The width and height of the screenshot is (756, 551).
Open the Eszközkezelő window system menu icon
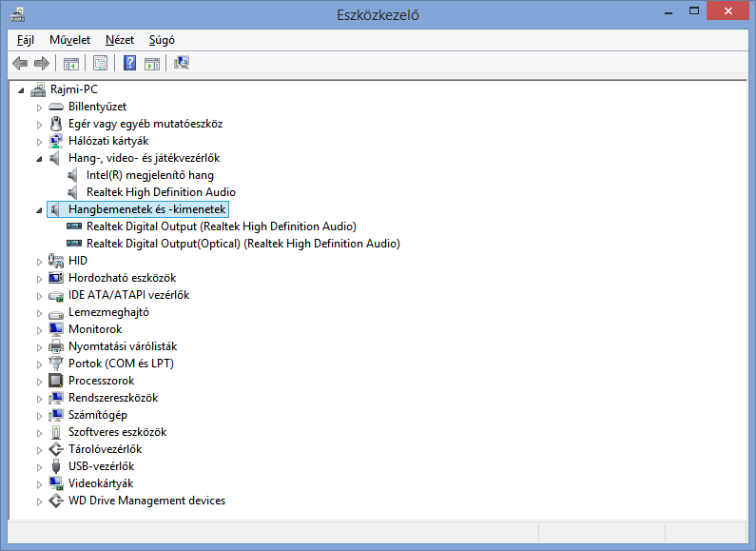click(x=17, y=14)
